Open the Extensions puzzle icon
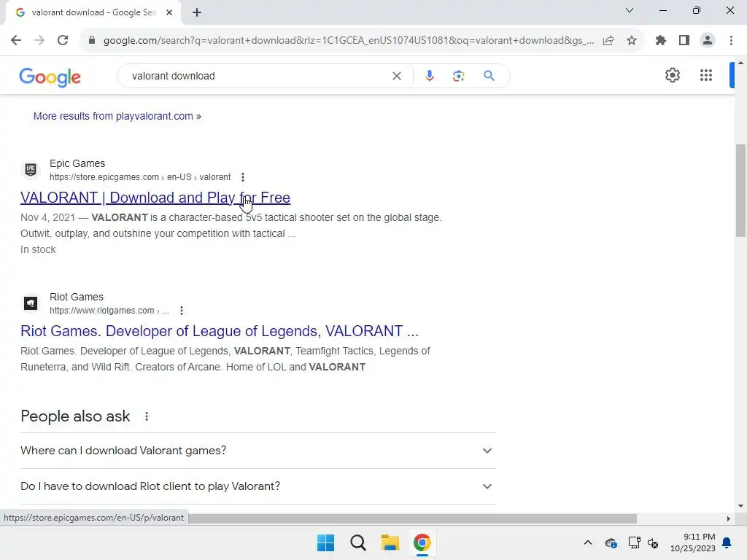Viewport: 747px width, 560px height. pyautogui.click(x=661, y=41)
